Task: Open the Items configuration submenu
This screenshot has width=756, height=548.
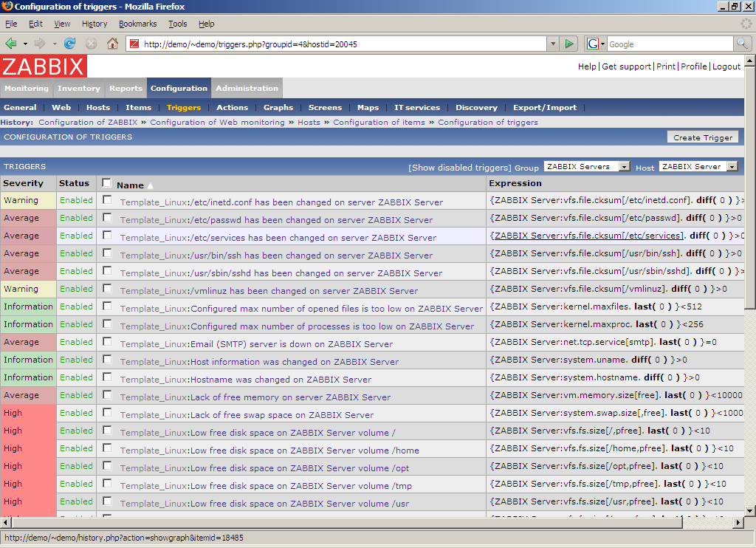Action: pyautogui.click(x=138, y=108)
